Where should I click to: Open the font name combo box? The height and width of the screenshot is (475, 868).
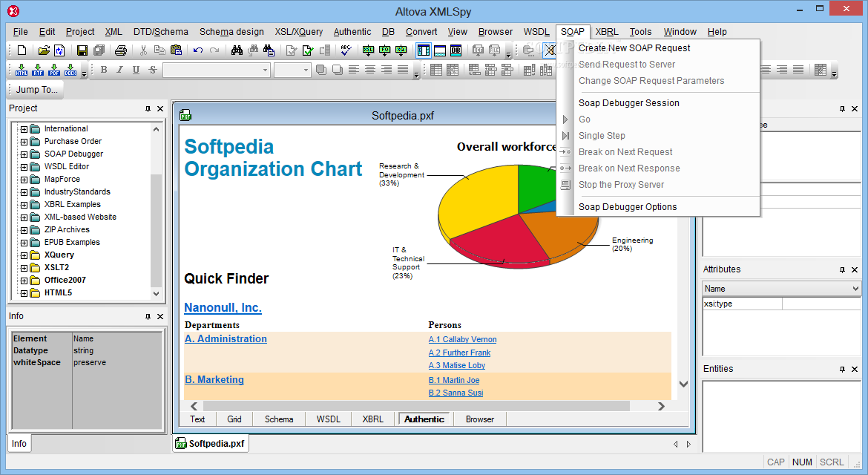tap(216, 70)
